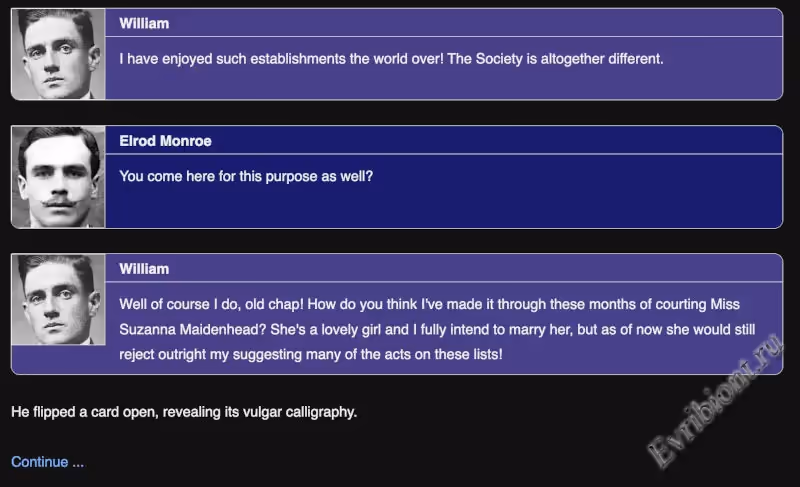Click the words 'the world over!' in the dialogue
The height and width of the screenshot is (487, 800).
(x=397, y=59)
